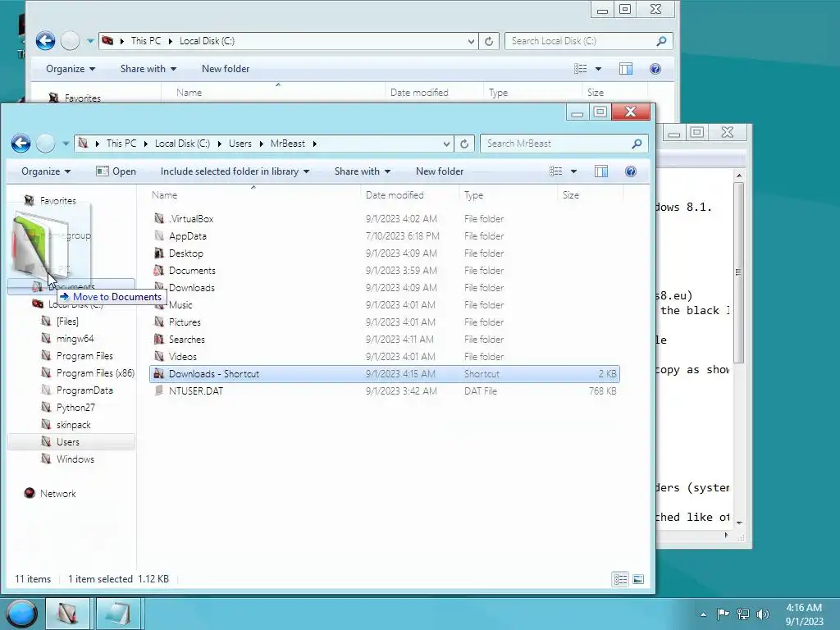Open Organize menu in Local Disk (C:) window
This screenshot has height=630, width=840.
71,69
